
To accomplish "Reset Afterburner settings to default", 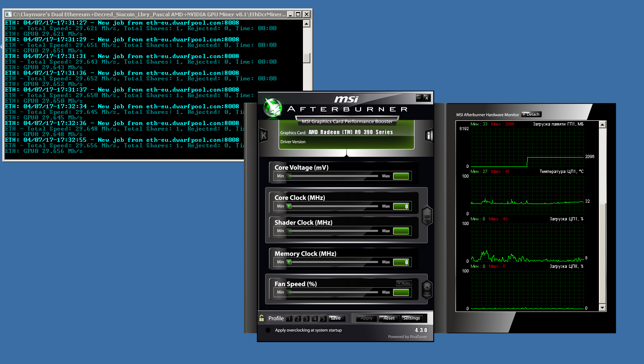I will click(x=389, y=318).
